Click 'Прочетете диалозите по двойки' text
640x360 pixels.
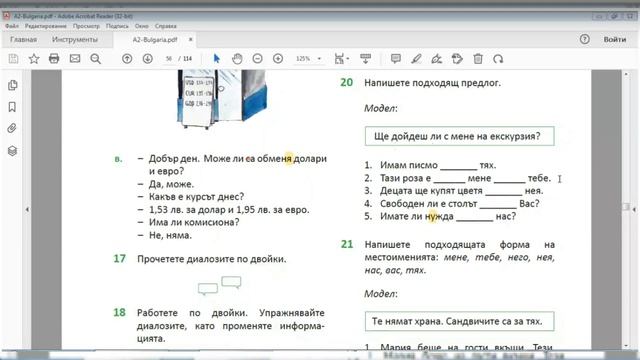click(211, 259)
